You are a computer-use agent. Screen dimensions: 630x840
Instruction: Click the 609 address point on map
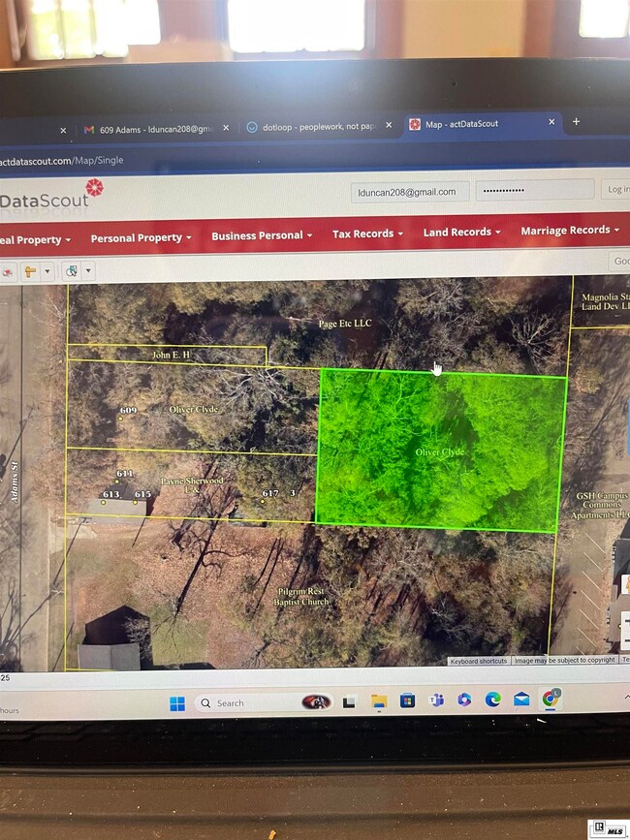pyautogui.click(x=120, y=420)
